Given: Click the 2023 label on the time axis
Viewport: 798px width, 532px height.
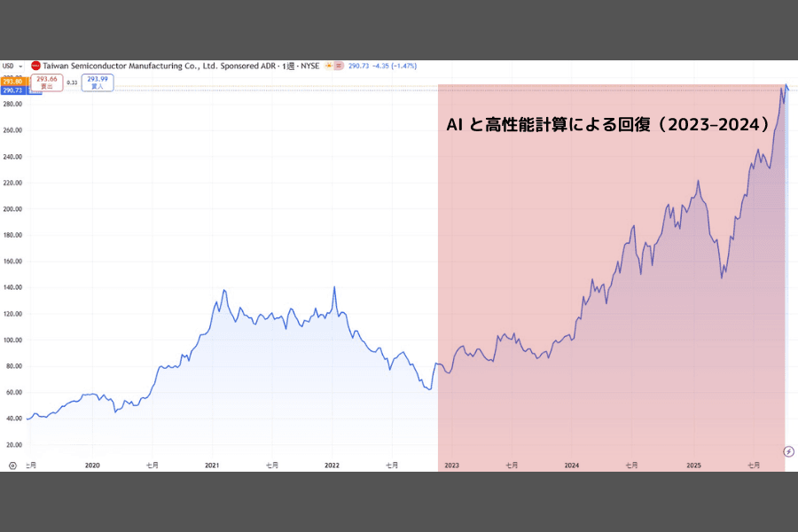Looking at the screenshot, I should pos(451,465).
